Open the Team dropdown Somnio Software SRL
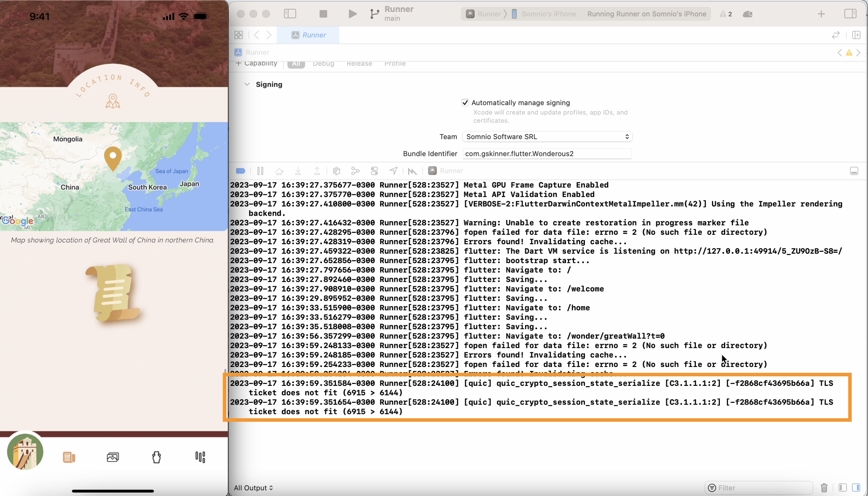Screen dimensions: 868x496 547,137
